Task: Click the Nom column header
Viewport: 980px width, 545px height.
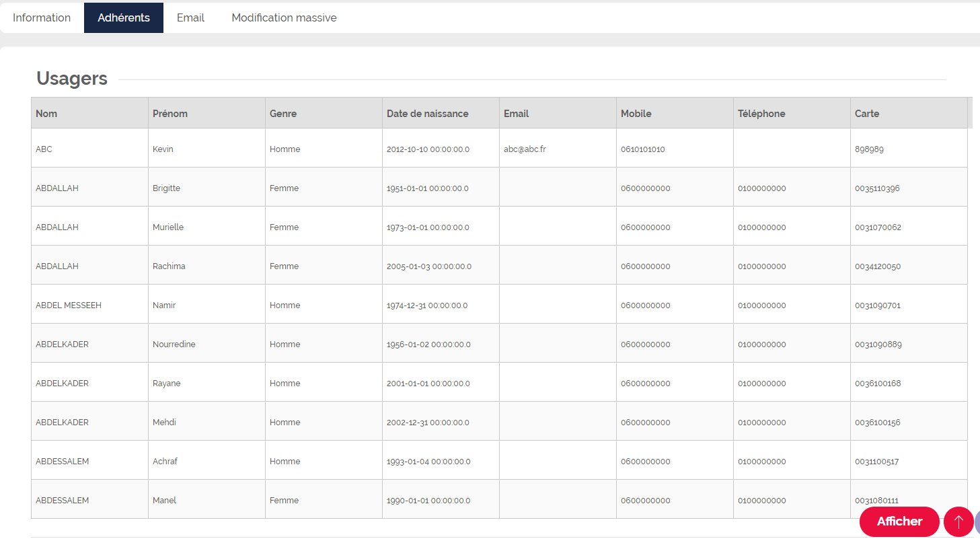Action: [x=89, y=113]
